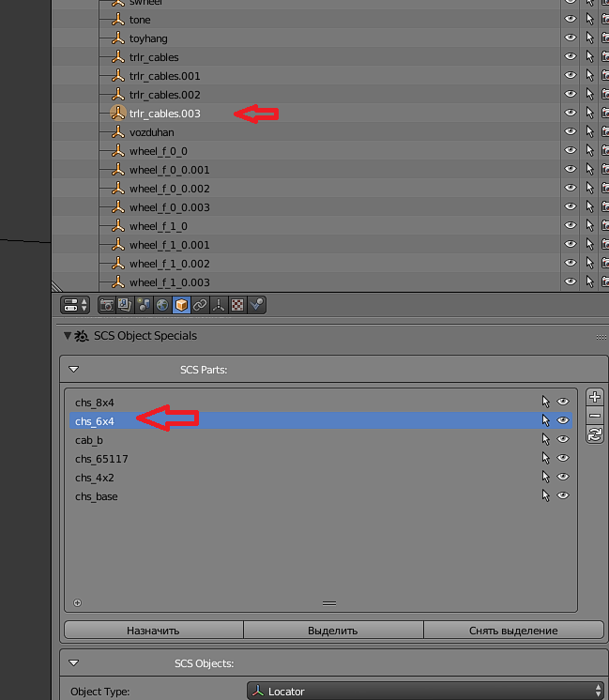The height and width of the screenshot is (700, 609).
Task: Select the Object properties tab
Action: tap(181, 305)
